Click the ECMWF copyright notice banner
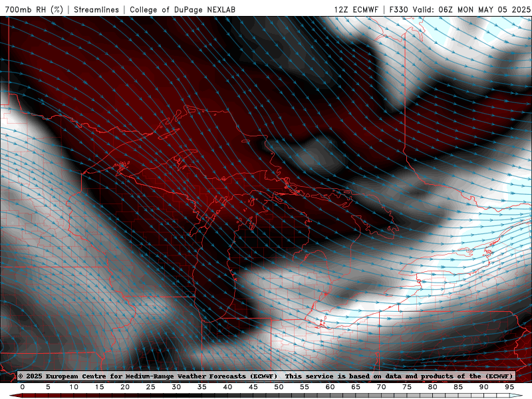532x399 pixels. 266,376
